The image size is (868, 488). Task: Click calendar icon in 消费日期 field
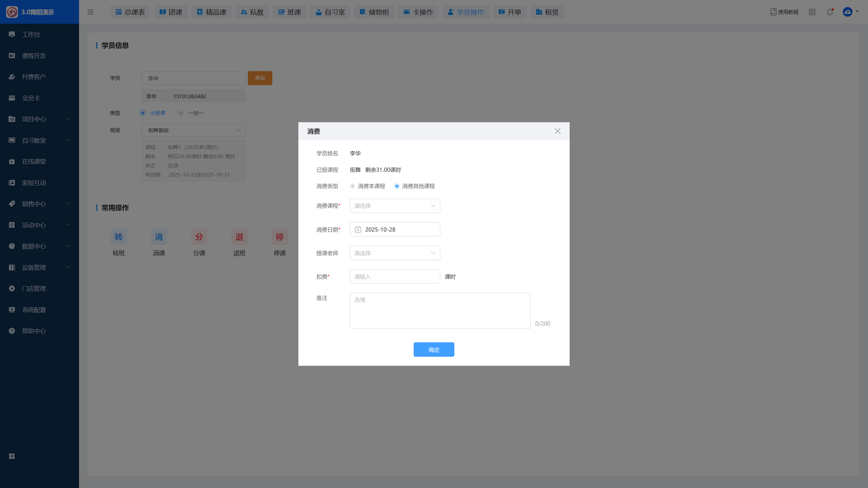point(358,230)
